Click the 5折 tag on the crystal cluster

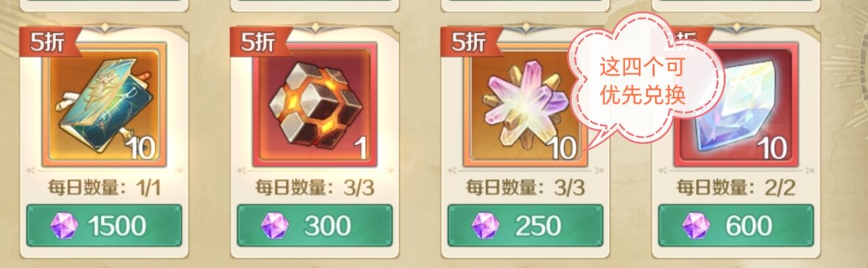tap(470, 42)
